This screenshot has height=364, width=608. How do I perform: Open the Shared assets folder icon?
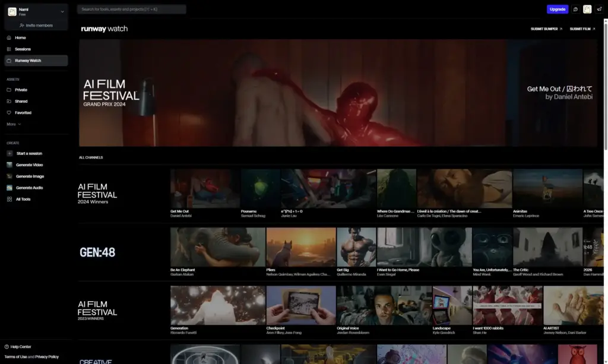[9, 101]
